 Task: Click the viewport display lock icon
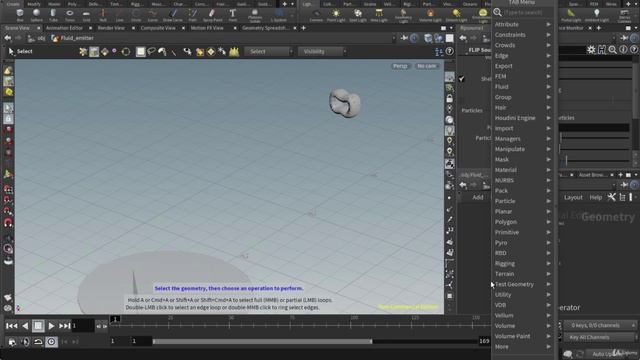449,98
